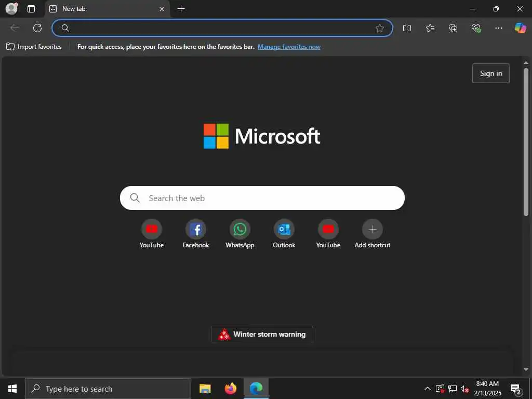Click the Sign in button
This screenshot has width=532, height=399.
pyautogui.click(x=490, y=73)
